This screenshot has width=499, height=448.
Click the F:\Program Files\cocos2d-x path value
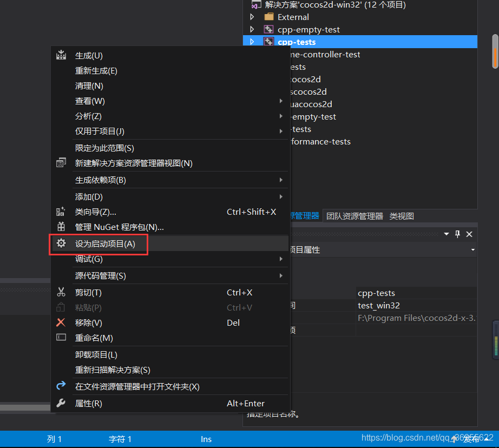pyautogui.click(x=417, y=318)
